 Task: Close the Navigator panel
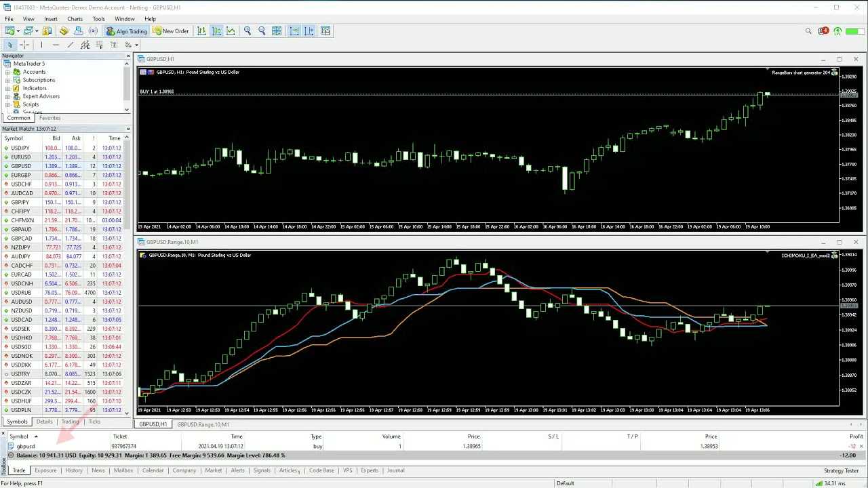[x=127, y=56]
